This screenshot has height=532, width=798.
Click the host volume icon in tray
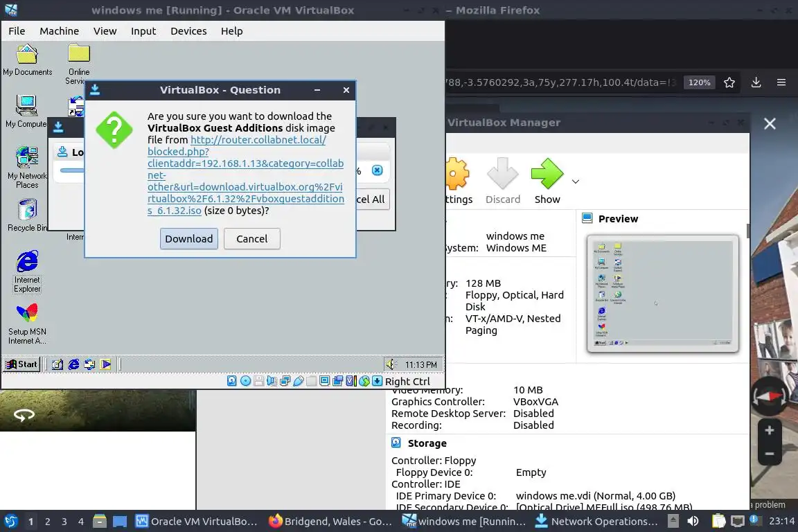(693, 522)
